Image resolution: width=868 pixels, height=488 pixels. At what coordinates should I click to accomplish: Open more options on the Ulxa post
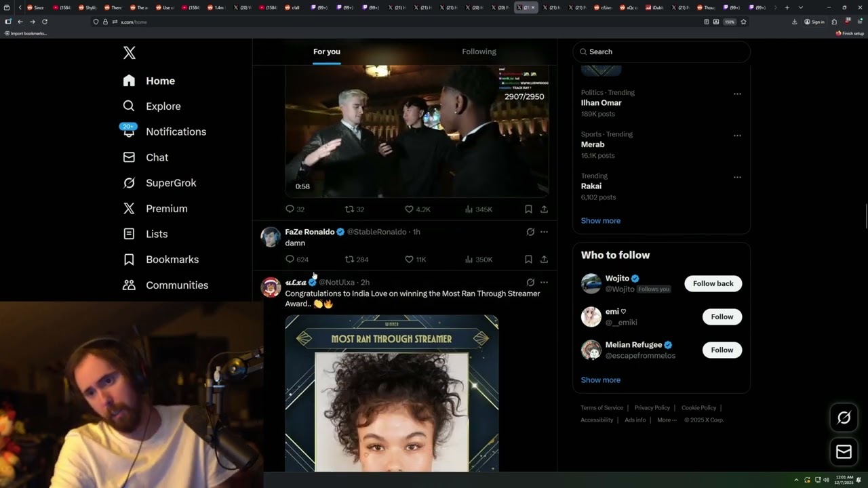click(x=544, y=282)
